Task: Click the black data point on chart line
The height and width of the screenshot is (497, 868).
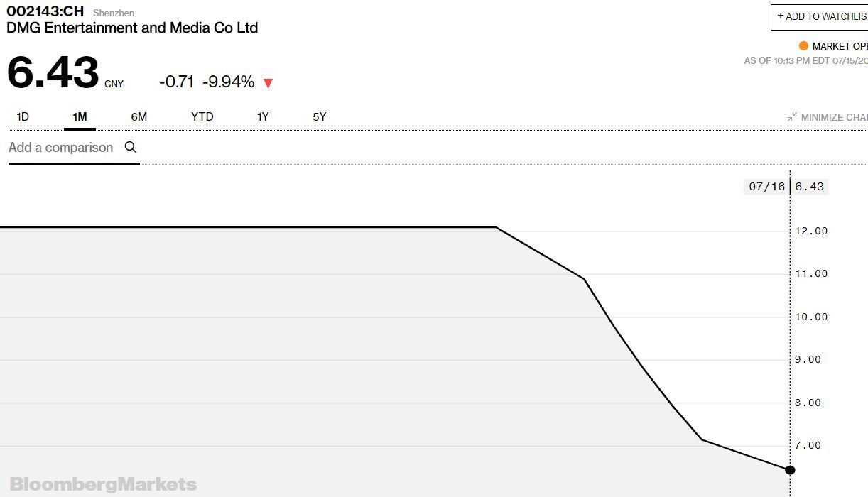Action: [x=790, y=470]
